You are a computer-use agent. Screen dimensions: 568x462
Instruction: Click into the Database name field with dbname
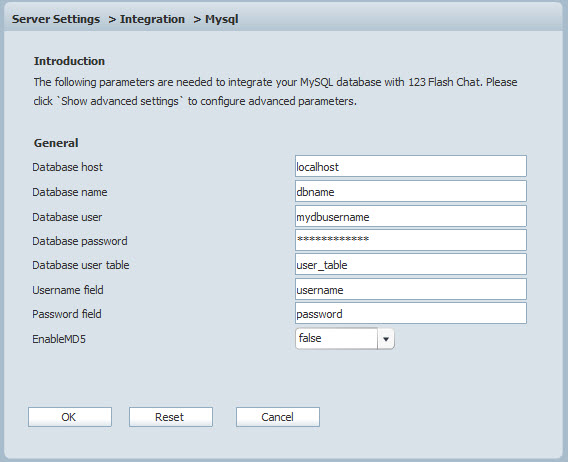[411, 191]
